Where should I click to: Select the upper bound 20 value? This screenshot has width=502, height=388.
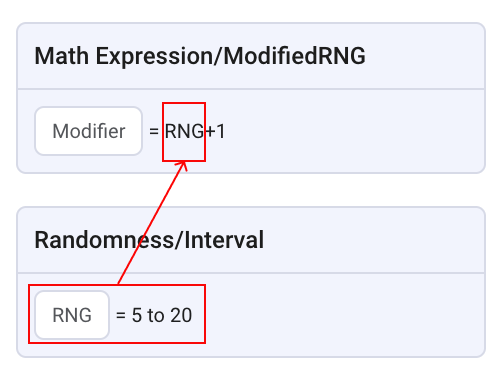(181, 315)
